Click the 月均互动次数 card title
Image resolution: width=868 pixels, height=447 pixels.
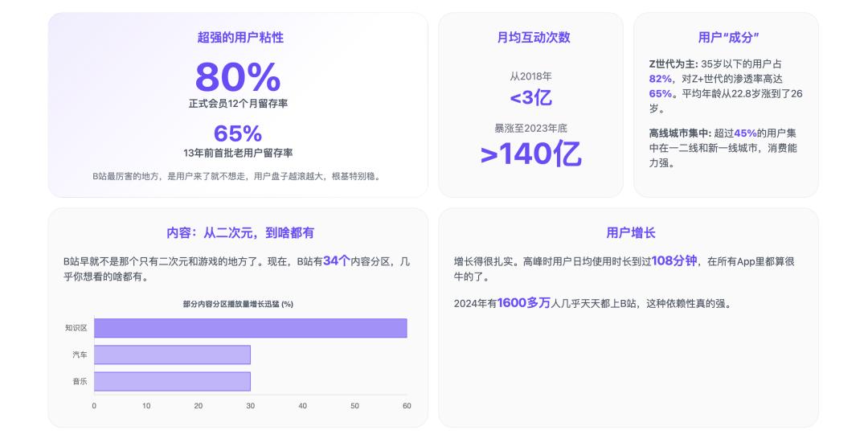(534, 37)
